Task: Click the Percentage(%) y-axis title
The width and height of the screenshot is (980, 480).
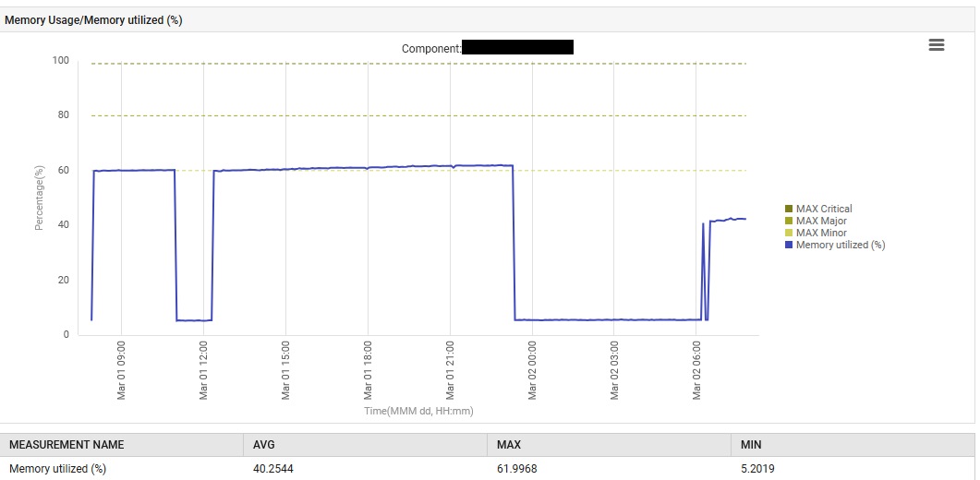Action: point(40,198)
